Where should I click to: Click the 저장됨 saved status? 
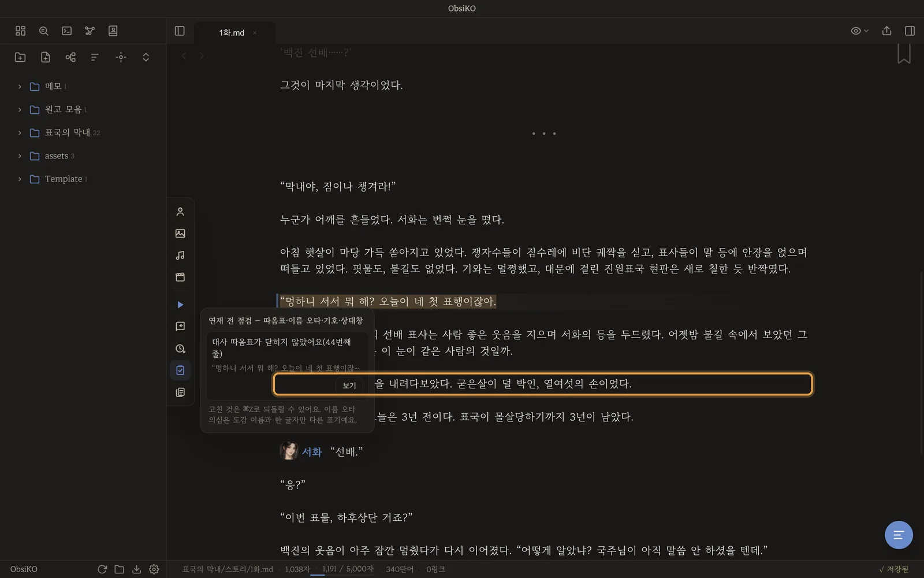coord(893,569)
